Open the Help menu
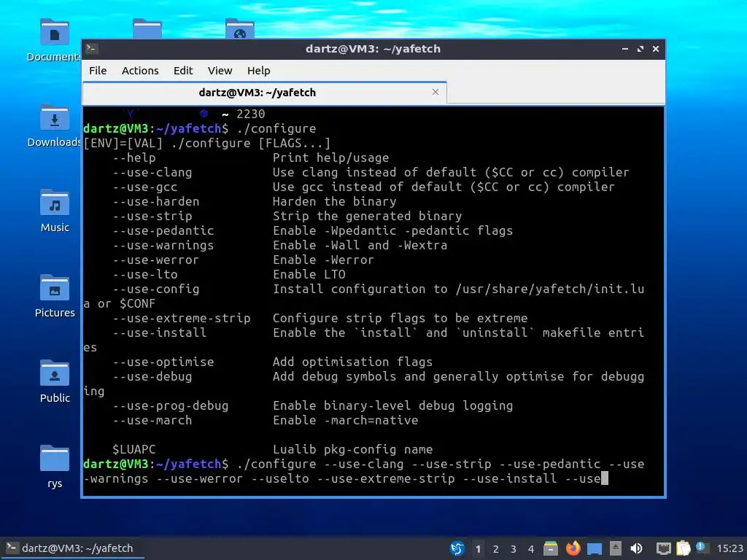This screenshot has height=560, width=747. [x=259, y=71]
